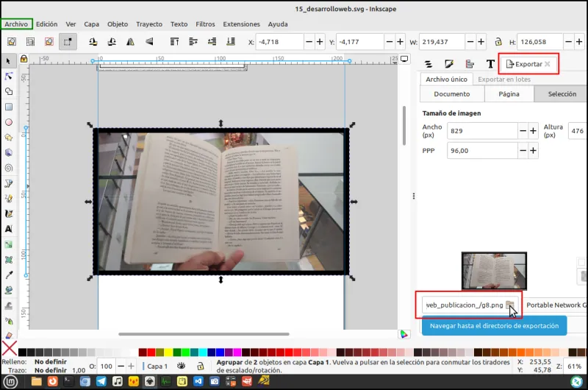The height and width of the screenshot is (390, 588).
Task: Select the Node editing tool
Action: click(9, 77)
